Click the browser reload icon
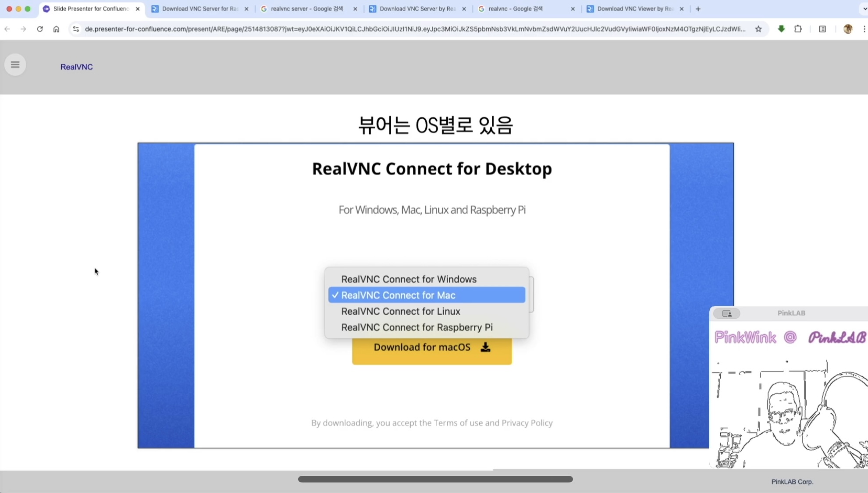Viewport: 868px width, 493px height. [40, 29]
